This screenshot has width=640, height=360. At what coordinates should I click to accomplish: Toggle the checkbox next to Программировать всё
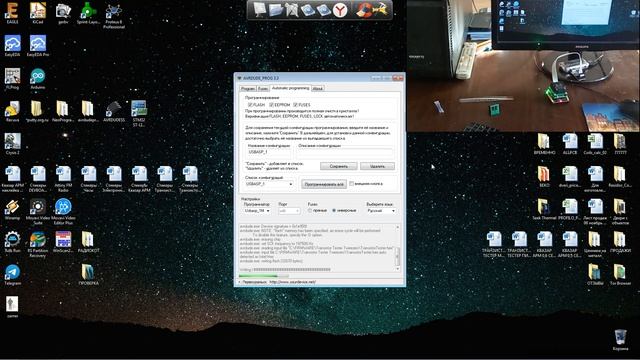click(351, 184)
